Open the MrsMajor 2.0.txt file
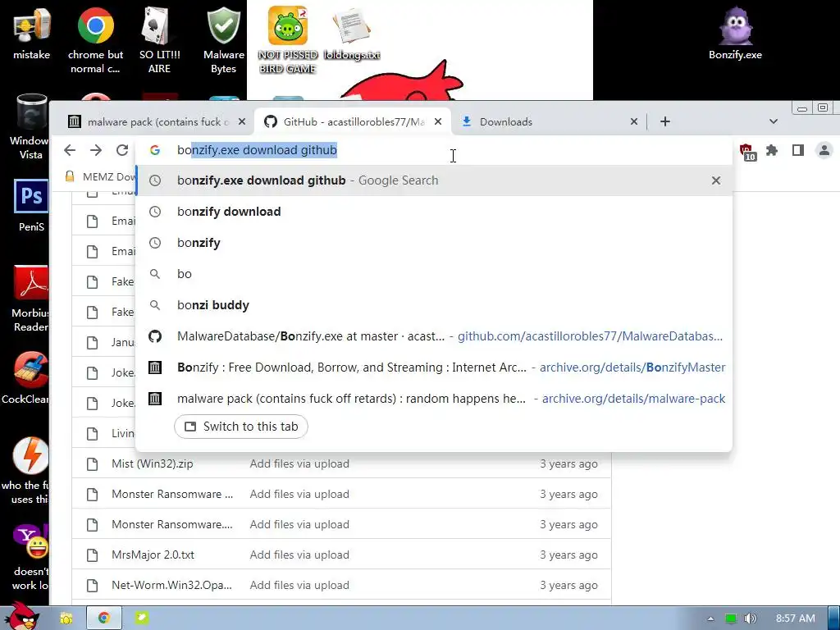This screenshot has height=630, width=840. coord(153,555)
